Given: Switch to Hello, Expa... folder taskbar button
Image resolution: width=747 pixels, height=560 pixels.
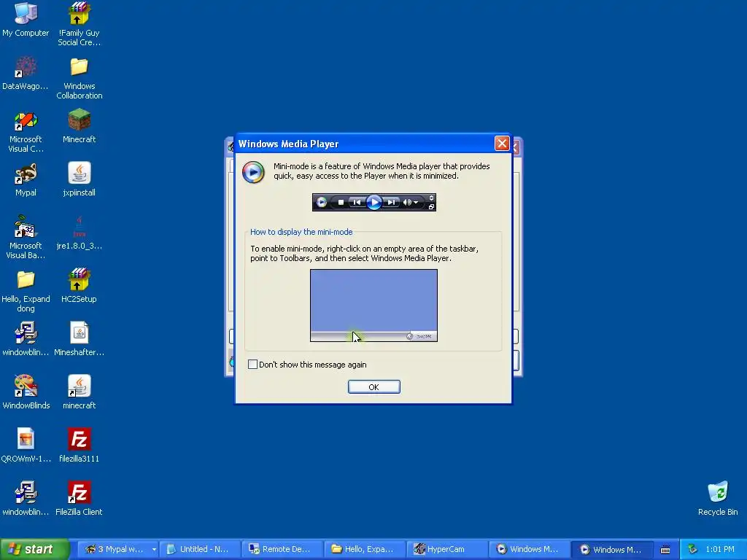Looking at the screenshot, I should (x=365, y=549).
